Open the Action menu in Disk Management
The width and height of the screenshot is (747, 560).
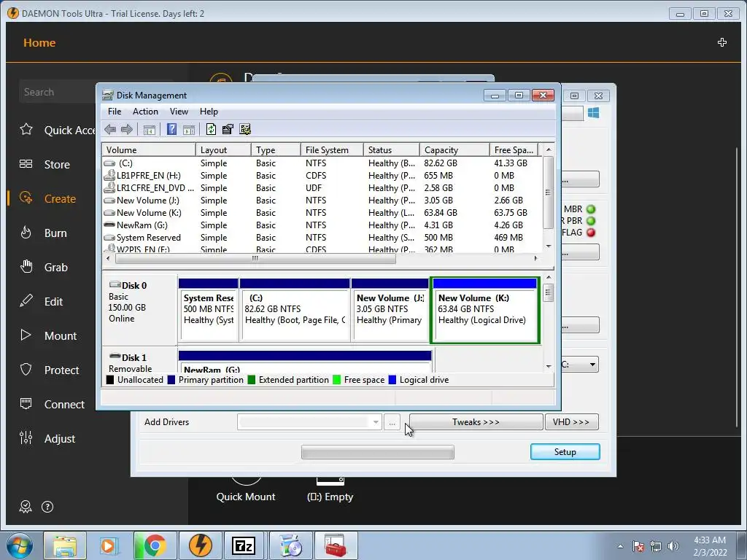tap(145, 112)
